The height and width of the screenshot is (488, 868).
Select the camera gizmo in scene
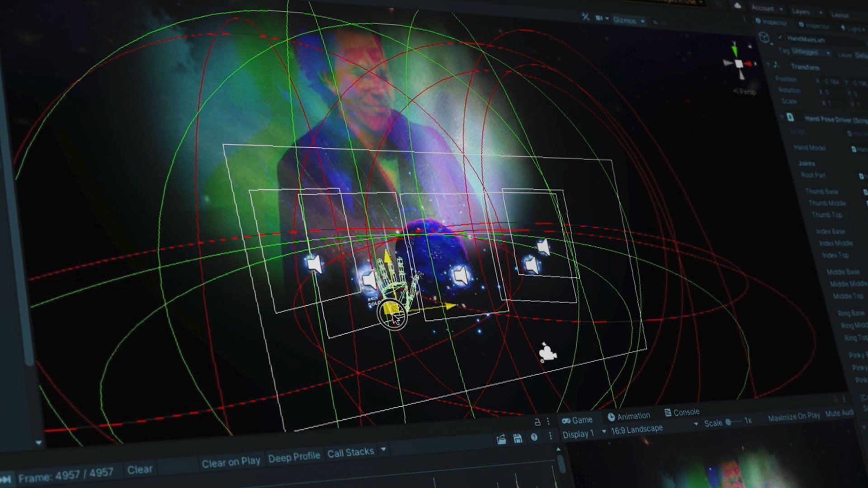547,353
